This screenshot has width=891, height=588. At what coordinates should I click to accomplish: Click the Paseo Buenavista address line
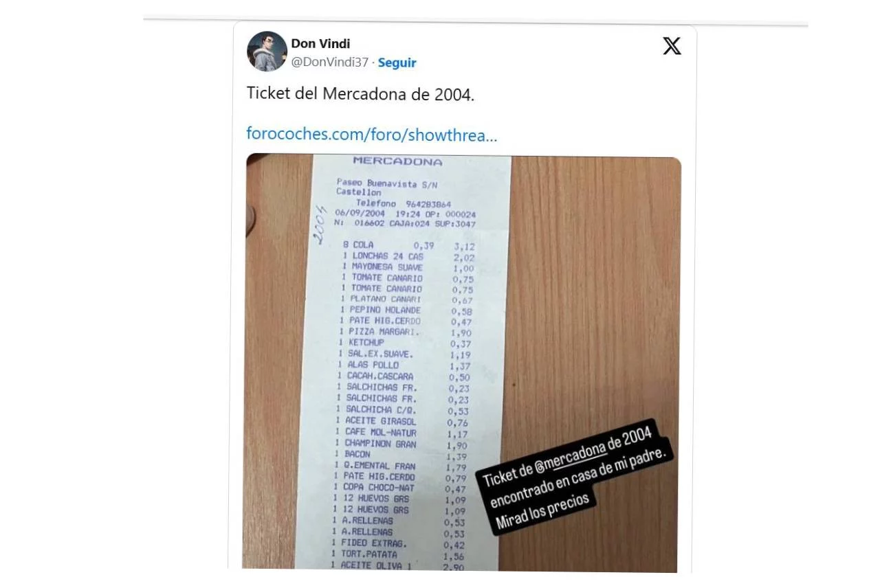(x=386, y=183)
